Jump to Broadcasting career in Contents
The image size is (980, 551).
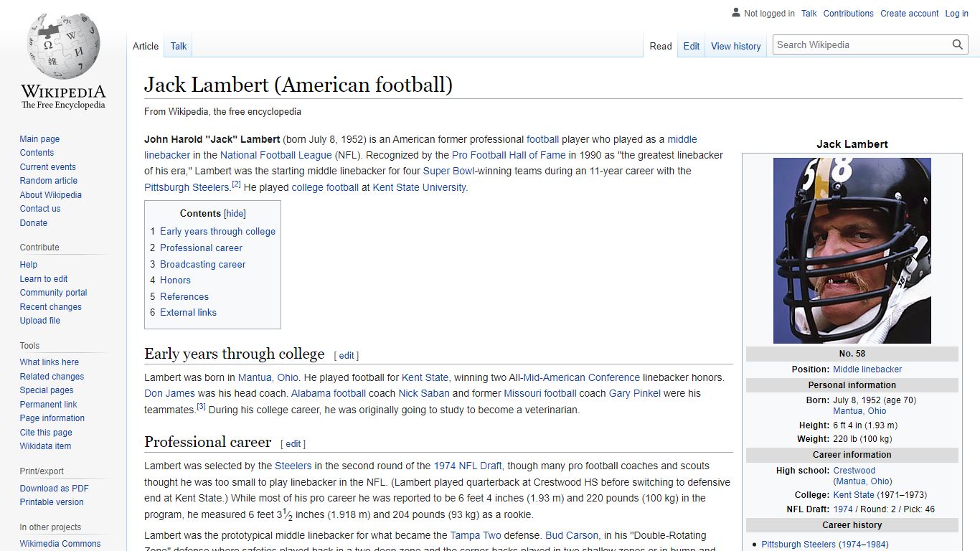tap(202, 265)
